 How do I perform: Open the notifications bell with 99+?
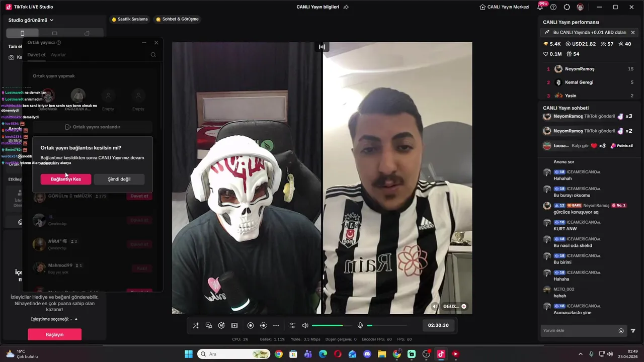tap(541, 7)
